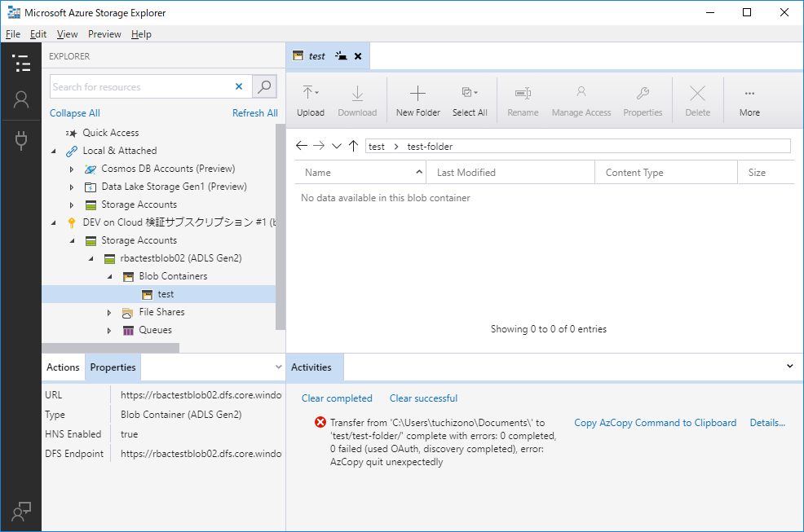Expand the File Shares tree node
The image size is (804, 532).
(x=110, y=312)
